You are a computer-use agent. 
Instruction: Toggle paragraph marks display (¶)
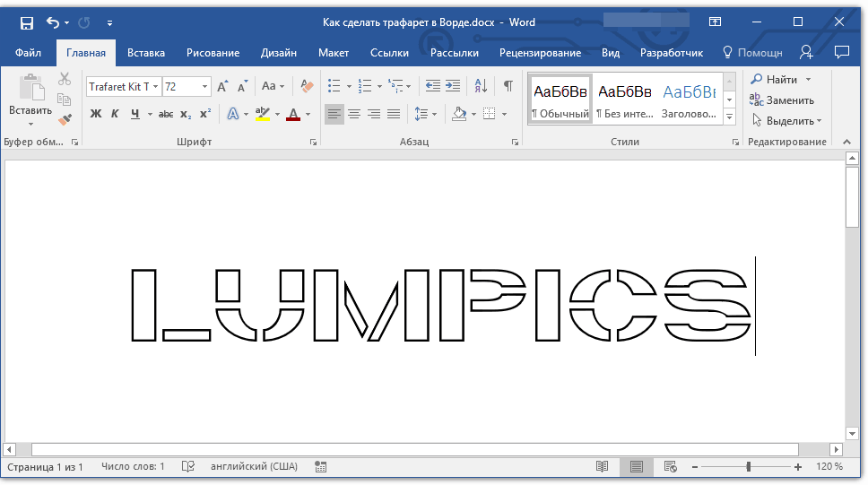(x=508, y=86)
